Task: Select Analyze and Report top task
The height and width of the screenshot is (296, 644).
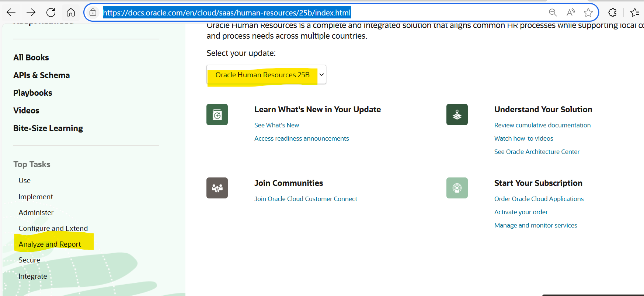Action: [x=50, y=244]
